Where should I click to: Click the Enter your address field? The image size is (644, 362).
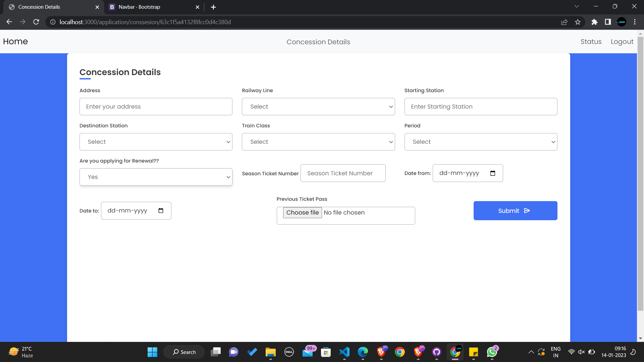(156, 107)
